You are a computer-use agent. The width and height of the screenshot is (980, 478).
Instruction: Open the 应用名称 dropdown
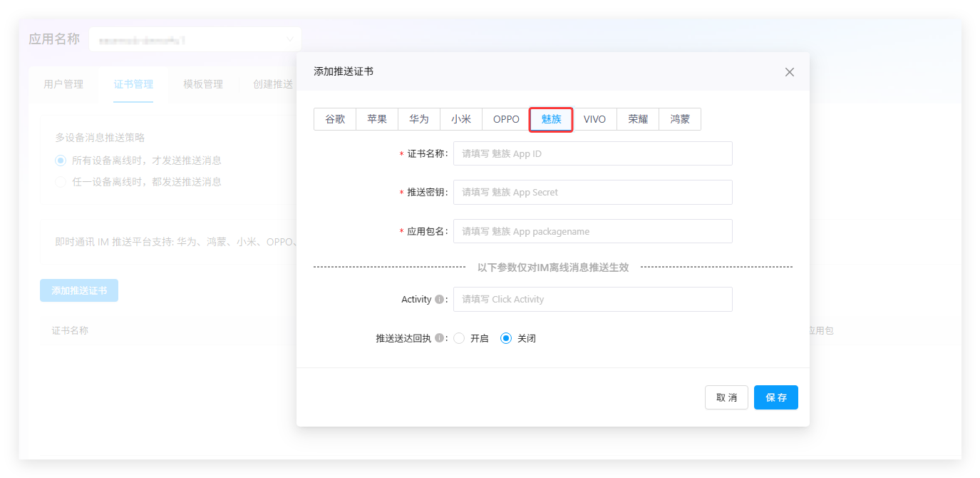(195, 40)
